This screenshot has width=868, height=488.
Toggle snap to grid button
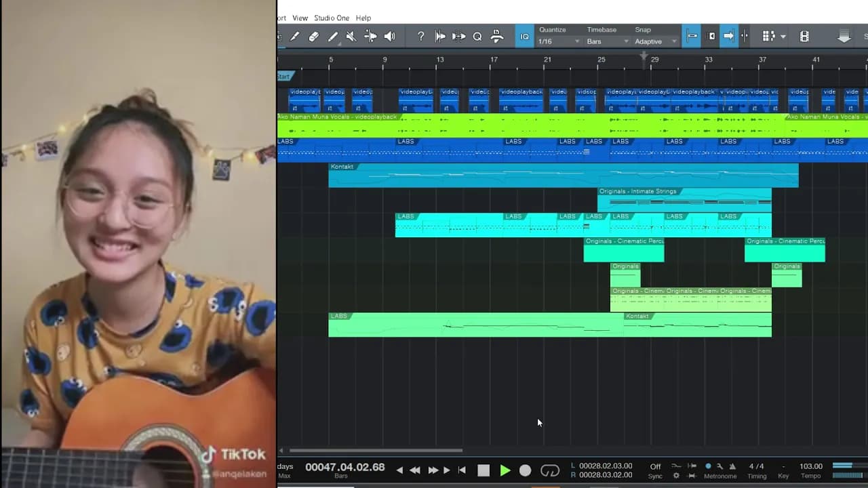point(692,37)
